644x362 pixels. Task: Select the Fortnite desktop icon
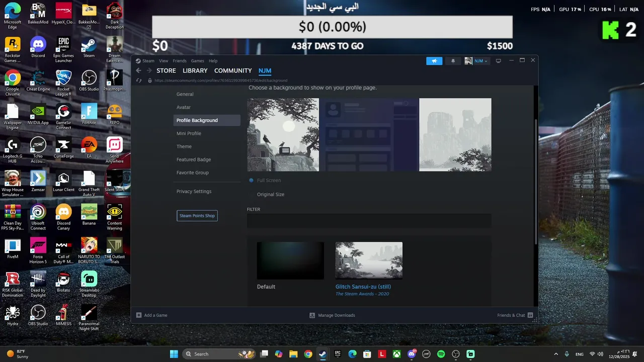click(x=89, y=114)
